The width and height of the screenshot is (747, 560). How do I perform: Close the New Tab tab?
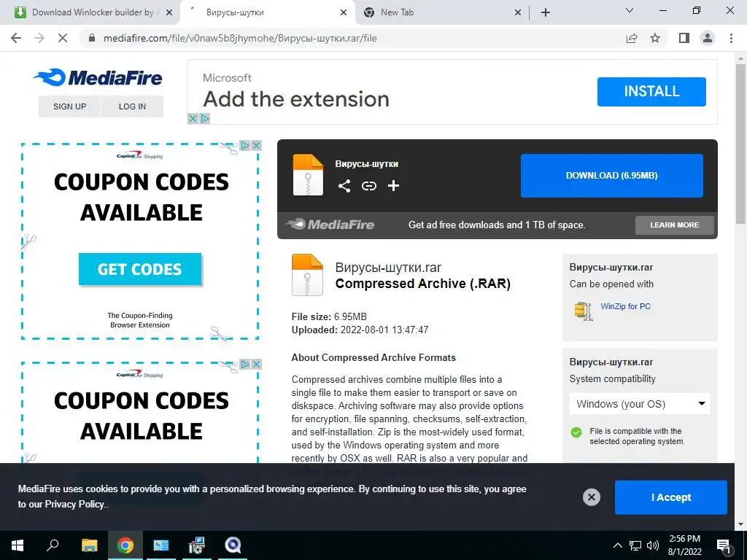point(519,12)
